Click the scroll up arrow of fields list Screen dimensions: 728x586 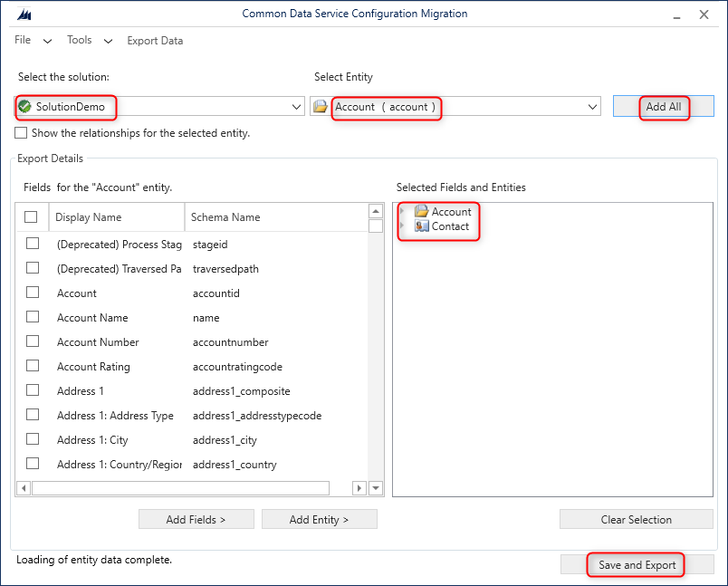pyautogui.click(x=376, y=211)
